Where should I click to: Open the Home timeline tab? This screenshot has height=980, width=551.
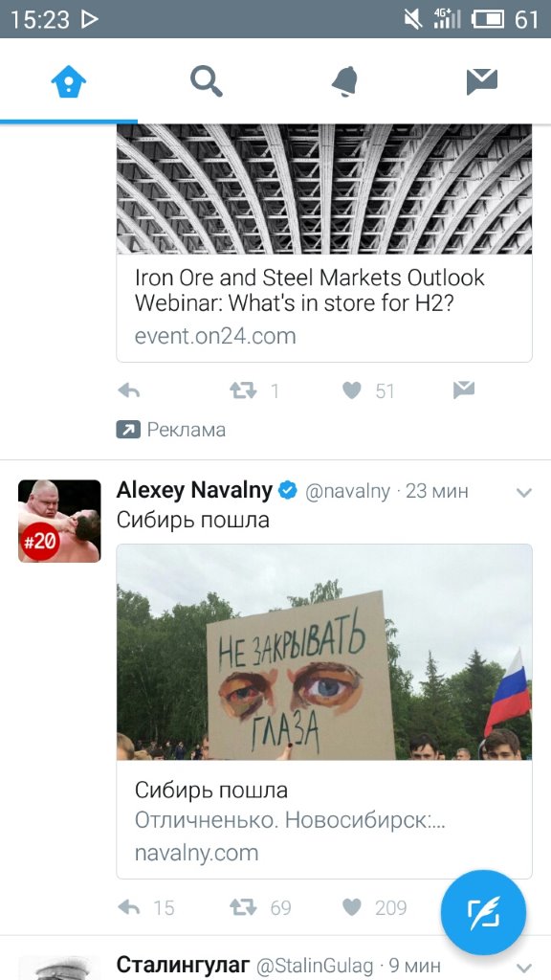pyautogui.click(x=69, y=81)
